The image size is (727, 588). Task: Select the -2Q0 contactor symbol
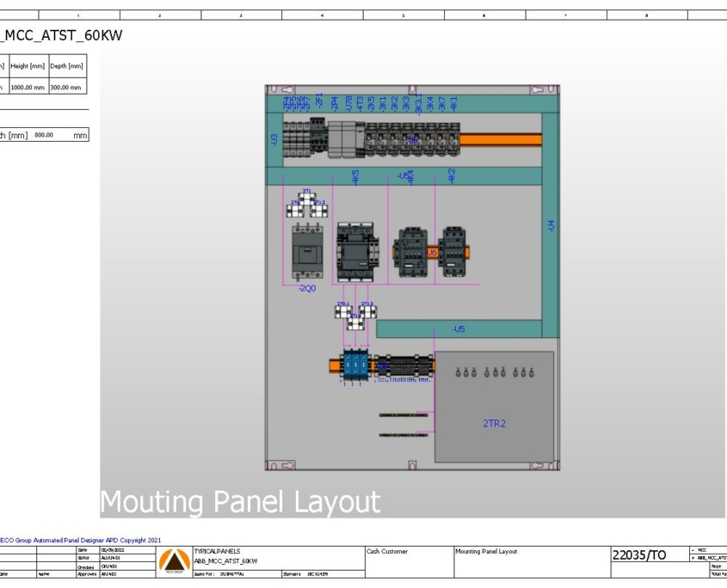[307, 254]
